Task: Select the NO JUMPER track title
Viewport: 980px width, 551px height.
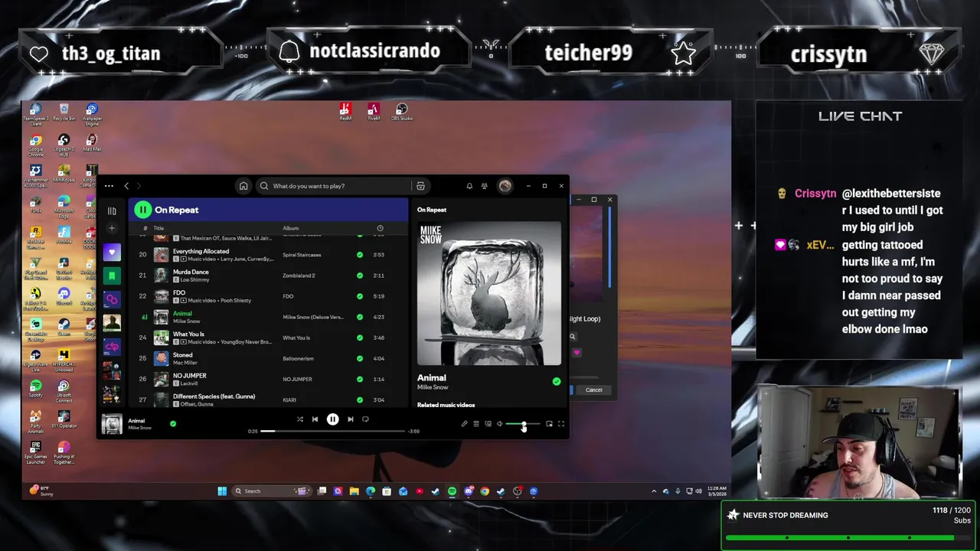Action: (x=190, y=376)
